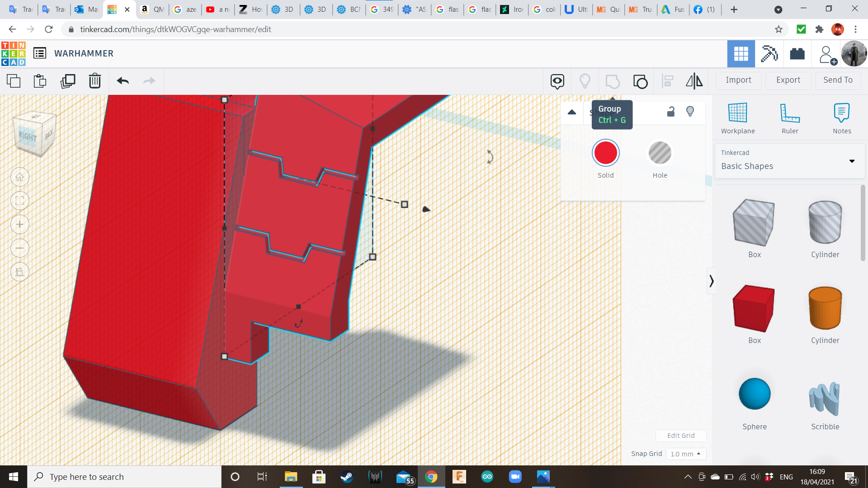Set the shape to Hole
Screen dimensions: 868x488
coord(660,154)
